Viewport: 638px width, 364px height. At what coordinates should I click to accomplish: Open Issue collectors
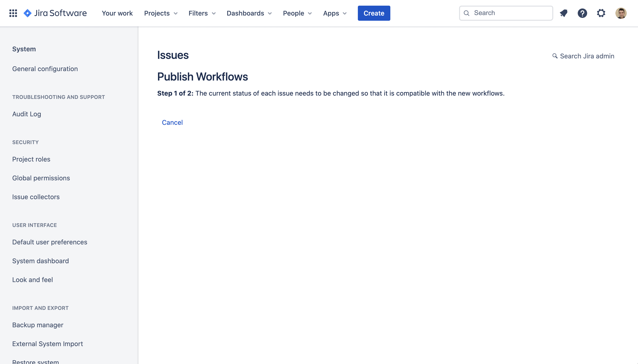click(36, 197)
